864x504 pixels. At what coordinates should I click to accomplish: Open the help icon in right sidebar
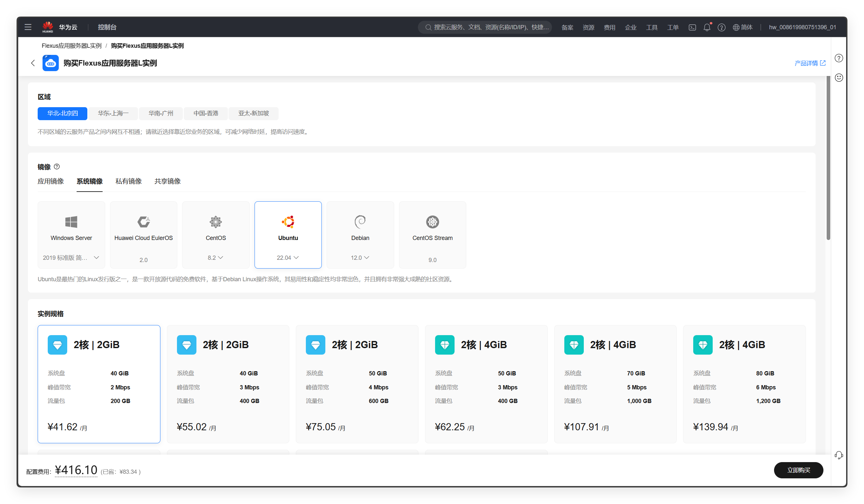pyautogui.click(x=839, y=58)
